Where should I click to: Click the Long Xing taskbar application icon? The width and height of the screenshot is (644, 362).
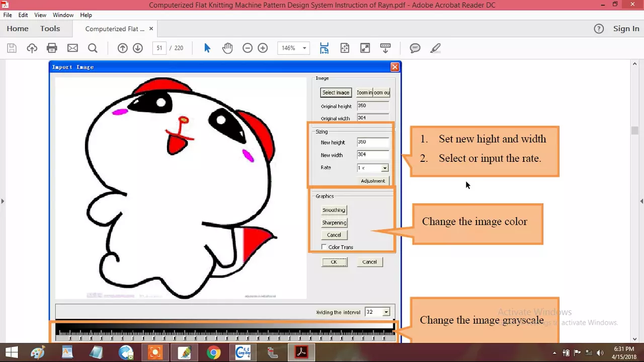(243, 352)
